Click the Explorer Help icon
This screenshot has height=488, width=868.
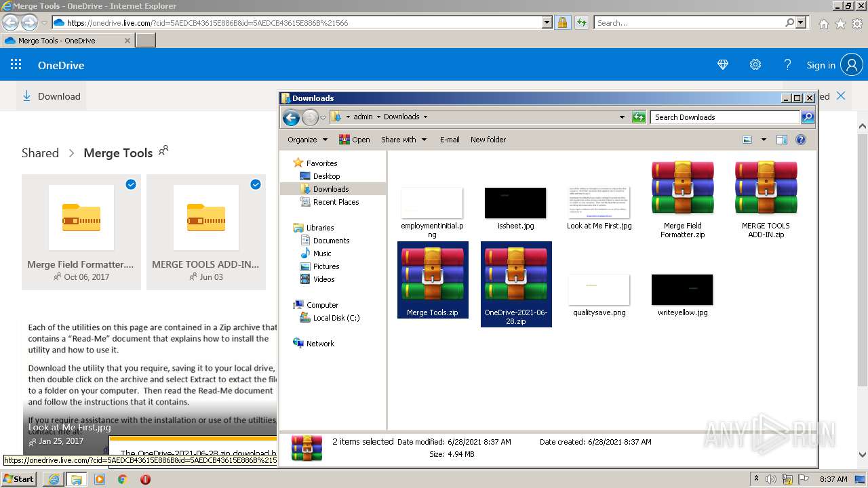point(801,140)
